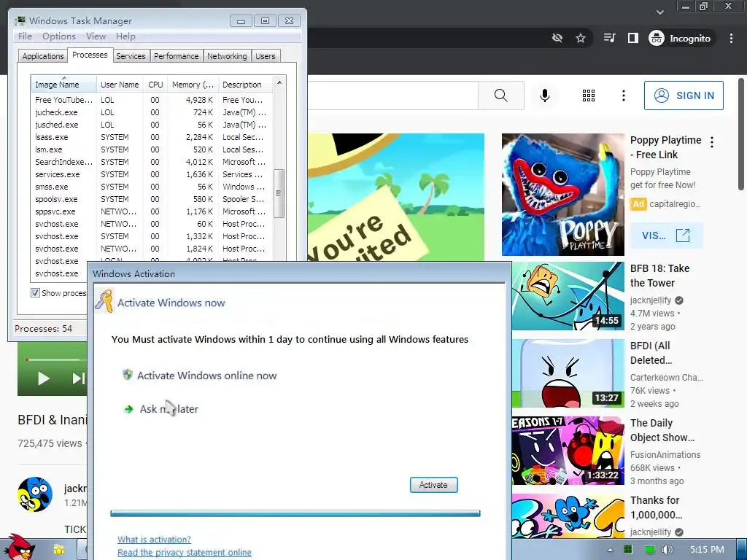Click the process list scrollbar thumb
747x560 pixels.
[x=279, y=192]
